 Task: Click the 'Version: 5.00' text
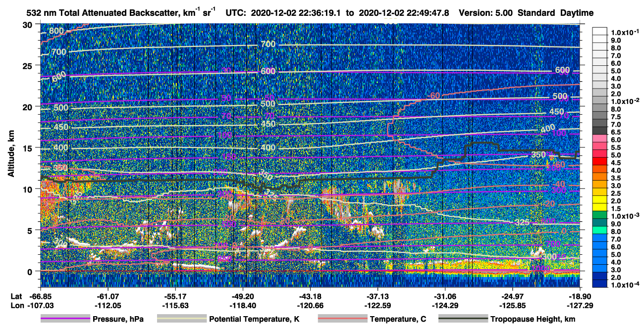coord(486,13)
